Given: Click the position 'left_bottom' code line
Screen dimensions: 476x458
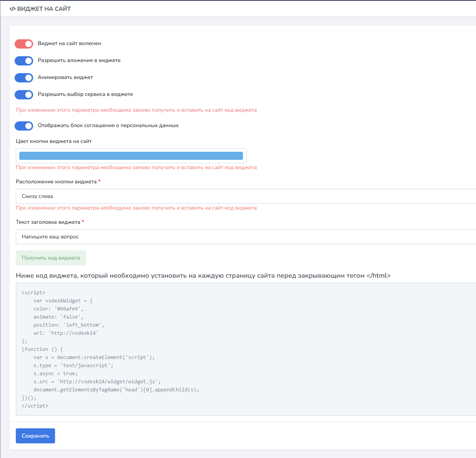Looking at the screenshot, I should (69, 325).
